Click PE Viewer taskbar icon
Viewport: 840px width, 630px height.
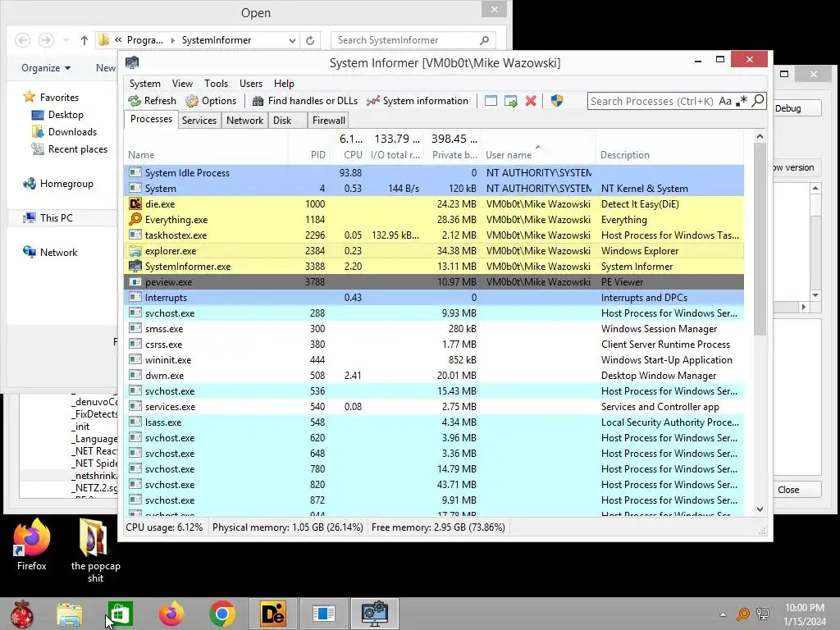[x=323, y=614]
